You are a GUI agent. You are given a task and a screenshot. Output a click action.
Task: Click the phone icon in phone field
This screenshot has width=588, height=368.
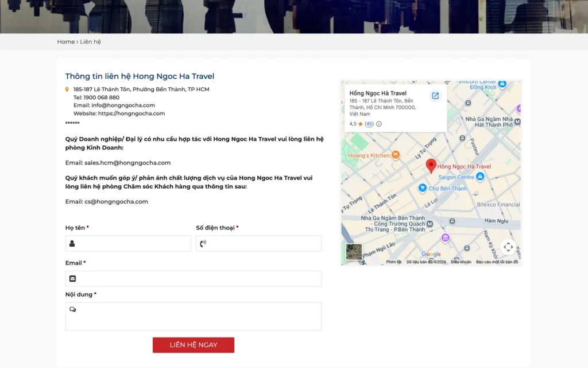pyautogui.click(x=203, y=243)
